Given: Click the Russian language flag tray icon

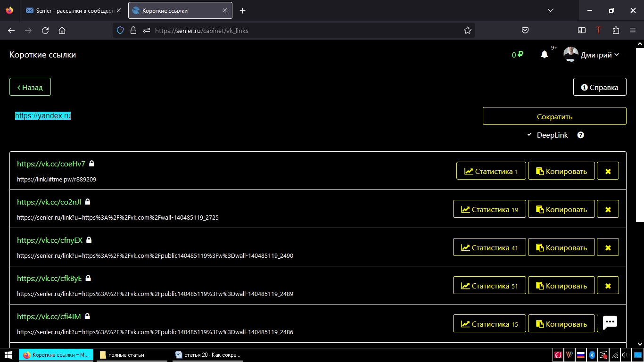Looking at the screenshot, I should pyautogui.click(x=581, y=355).
